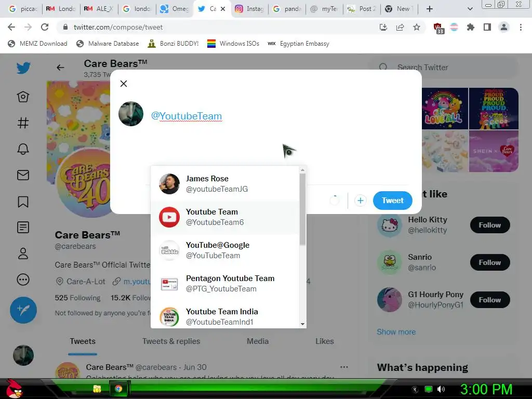532x399 pixels.
Task: Open Chrome profile avatar icon
Action: pos(504,27)
